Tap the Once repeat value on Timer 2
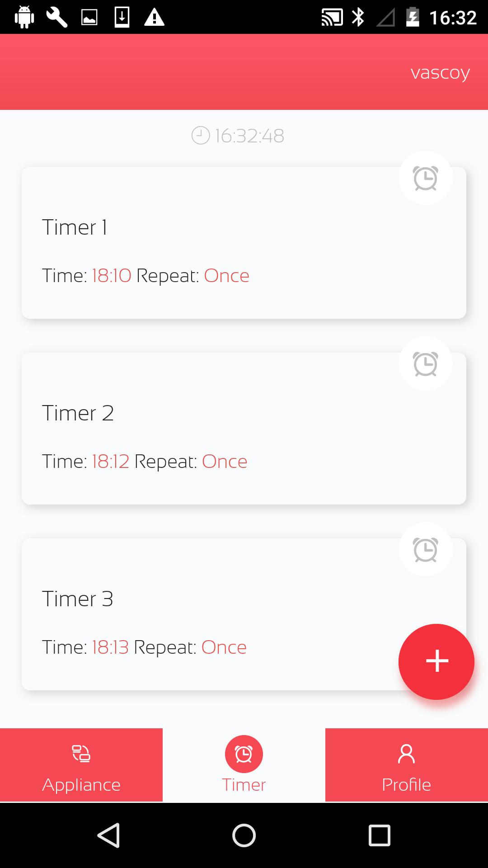The width and height of the screenshot is (488, 868). 225,462
